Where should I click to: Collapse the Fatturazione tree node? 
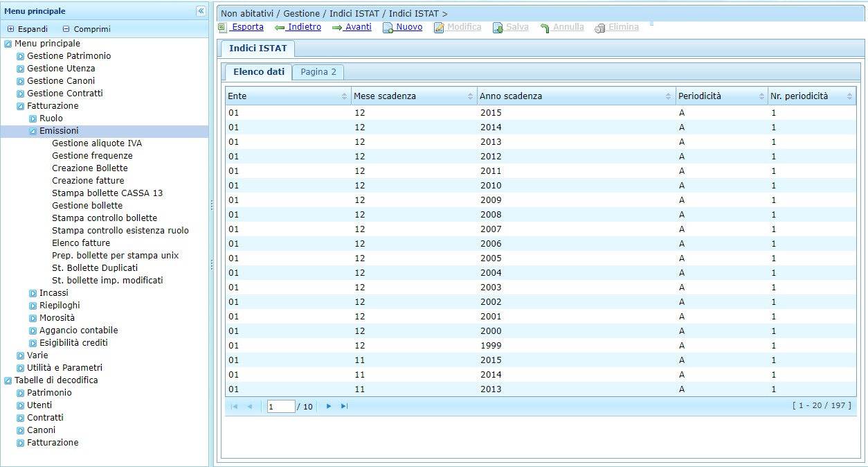coord(21,106)
